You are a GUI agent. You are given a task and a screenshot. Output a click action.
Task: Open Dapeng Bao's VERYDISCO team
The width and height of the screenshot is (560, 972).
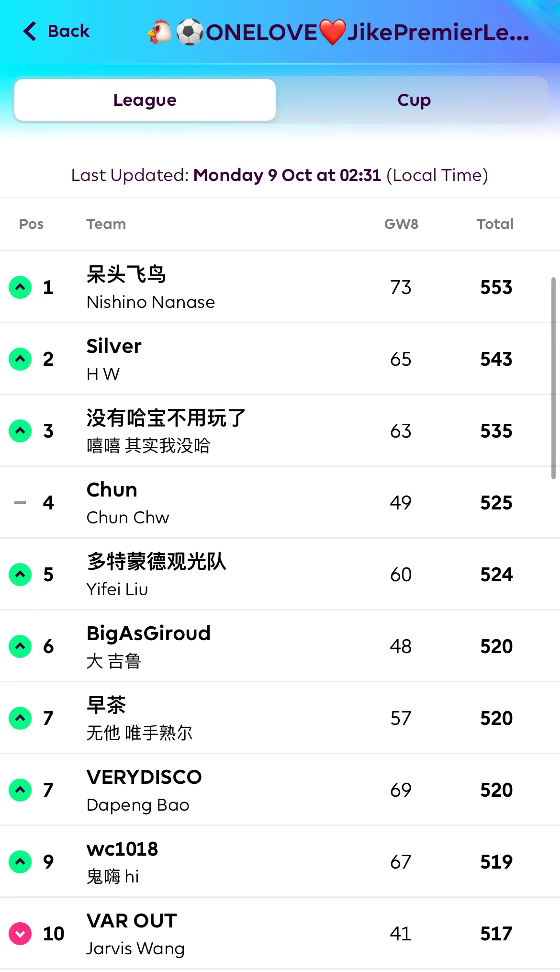point(144,790)
